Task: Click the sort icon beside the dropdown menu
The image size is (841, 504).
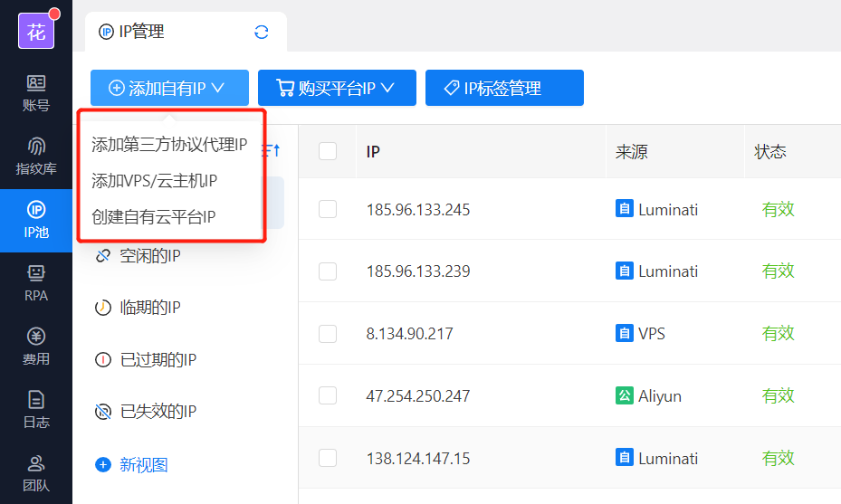Action: 274,148
